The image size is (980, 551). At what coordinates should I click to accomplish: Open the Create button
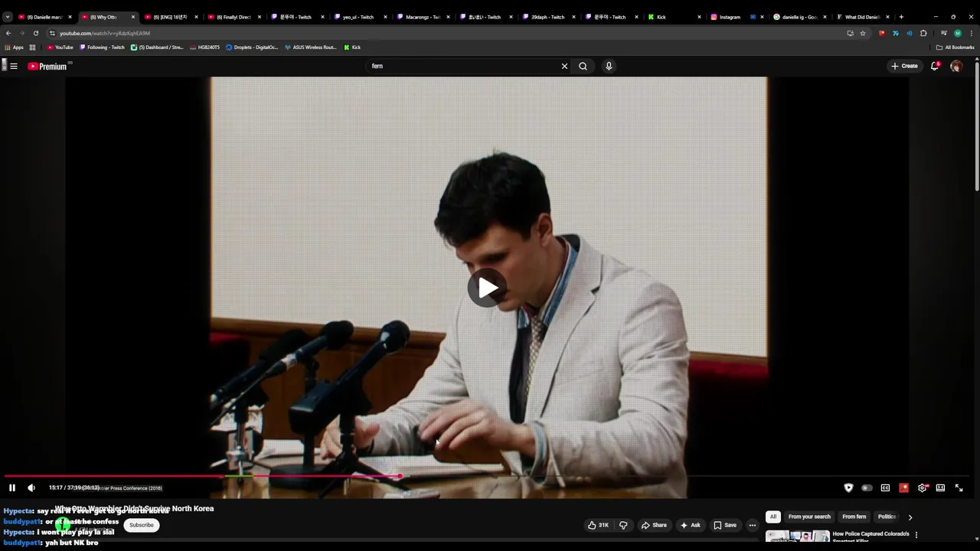[904, 66]
